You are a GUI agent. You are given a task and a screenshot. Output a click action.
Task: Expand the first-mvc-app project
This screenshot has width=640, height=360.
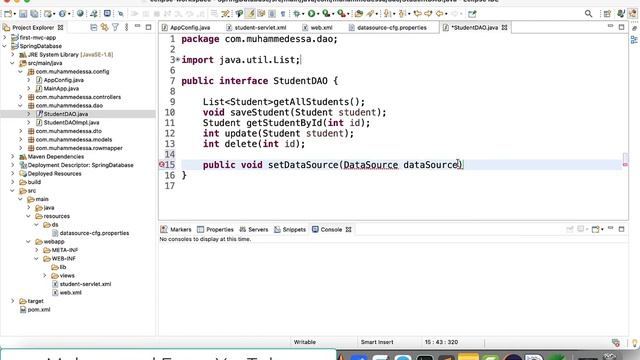coord(4,38)
